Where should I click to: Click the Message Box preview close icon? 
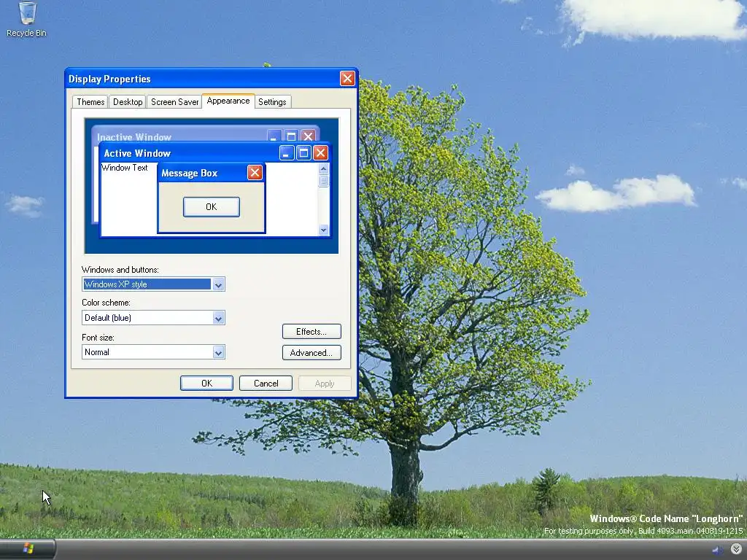[255, 172]
